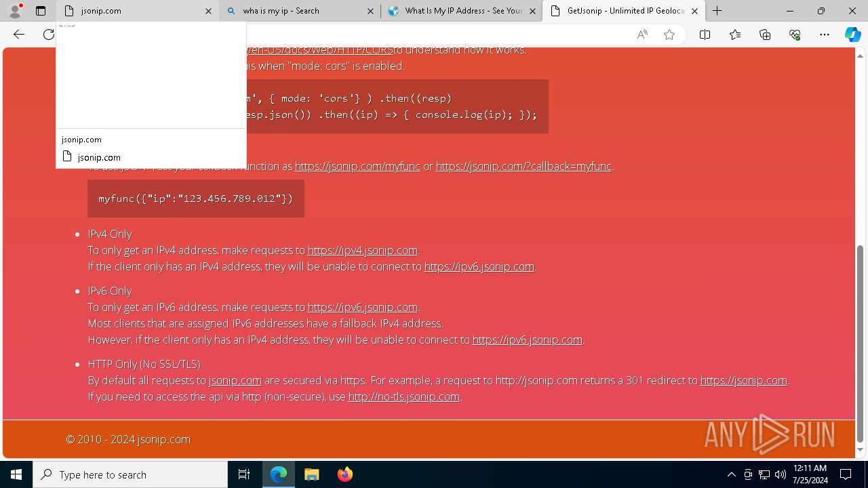Open ipv6.jsonip.com link in IPv4 Only section
This screenshot has height=488, width=868.
[x=479, y=266]
